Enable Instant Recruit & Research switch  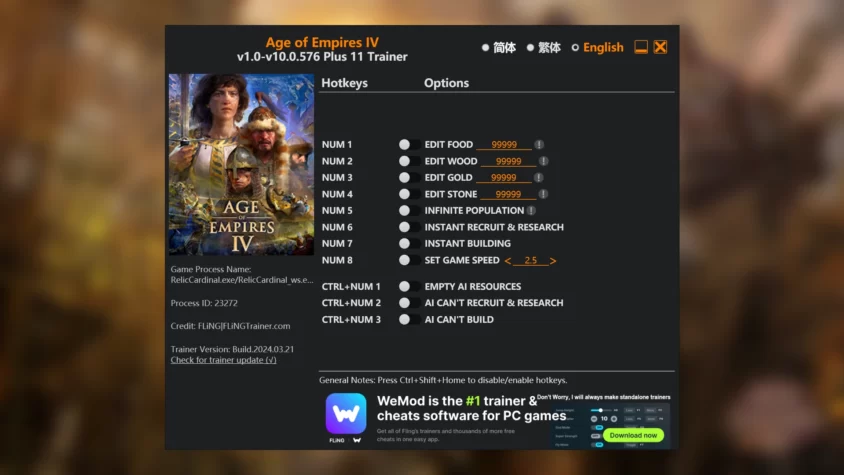[409, 227]
